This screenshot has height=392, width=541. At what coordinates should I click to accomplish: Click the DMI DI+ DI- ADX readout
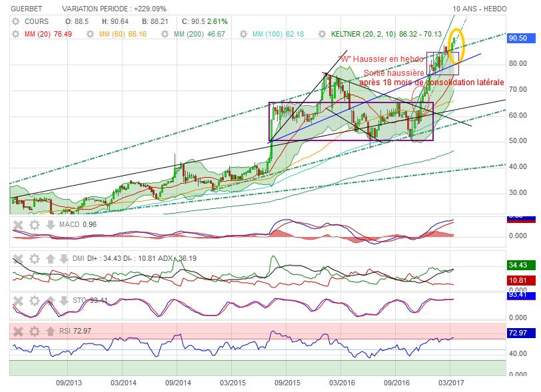[135, 259]
